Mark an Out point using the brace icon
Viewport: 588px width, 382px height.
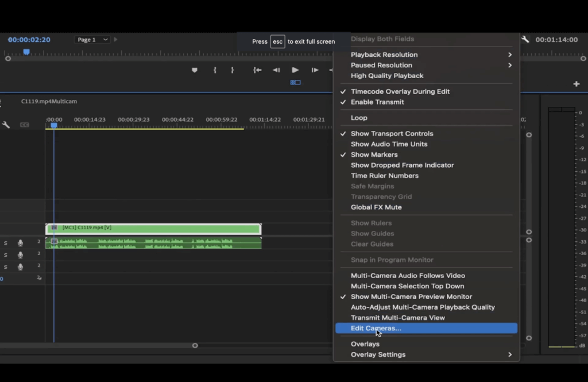233,70
